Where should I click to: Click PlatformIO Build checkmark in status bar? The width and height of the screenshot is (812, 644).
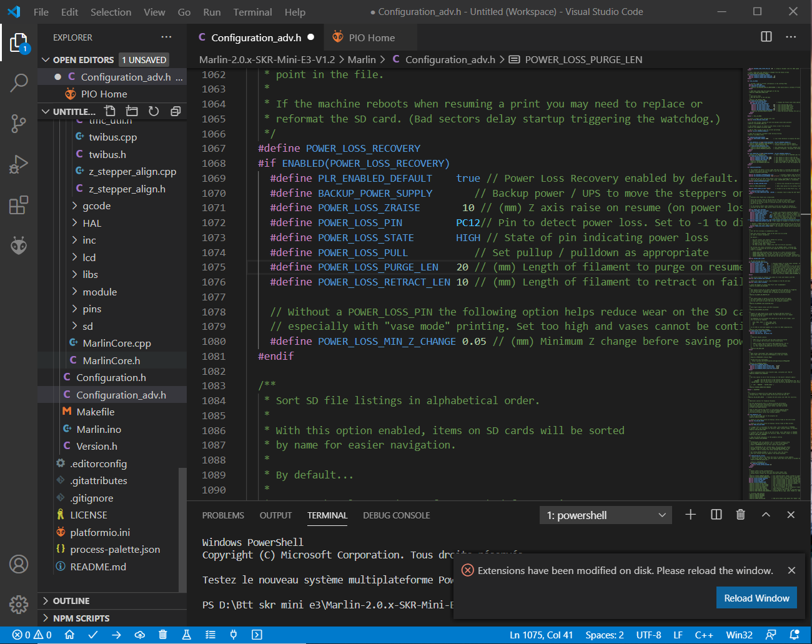point(93,635)
